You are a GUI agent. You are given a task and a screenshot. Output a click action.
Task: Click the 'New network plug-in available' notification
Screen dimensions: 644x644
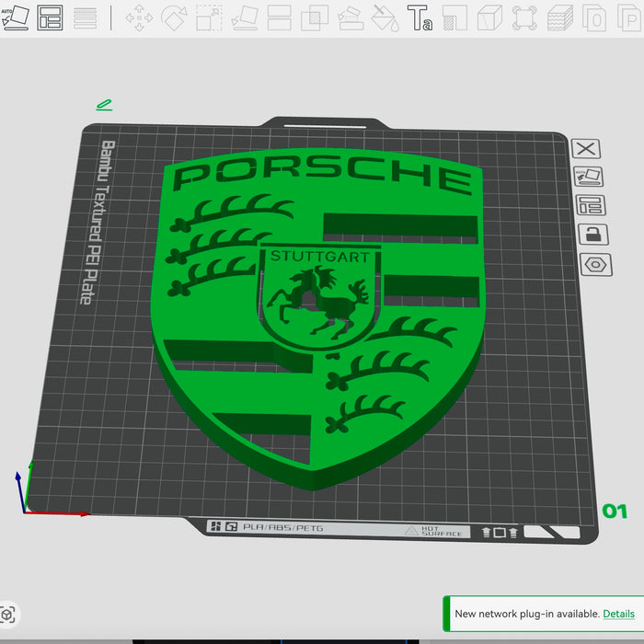(x=544, y=614)
